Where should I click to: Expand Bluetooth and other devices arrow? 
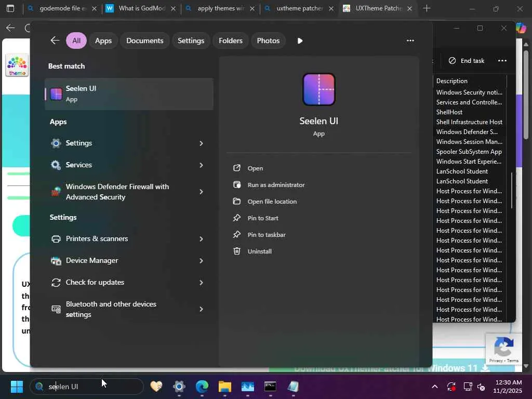[x=201, y=309]
